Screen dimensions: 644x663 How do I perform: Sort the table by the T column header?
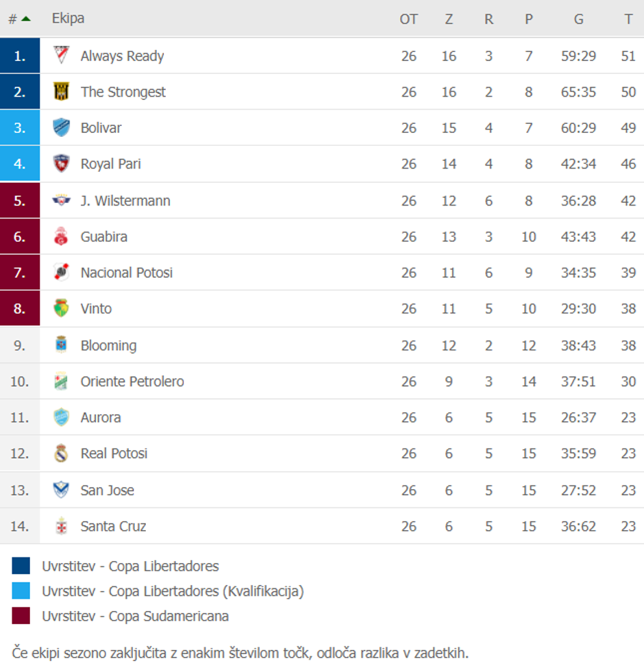point(628,18)
